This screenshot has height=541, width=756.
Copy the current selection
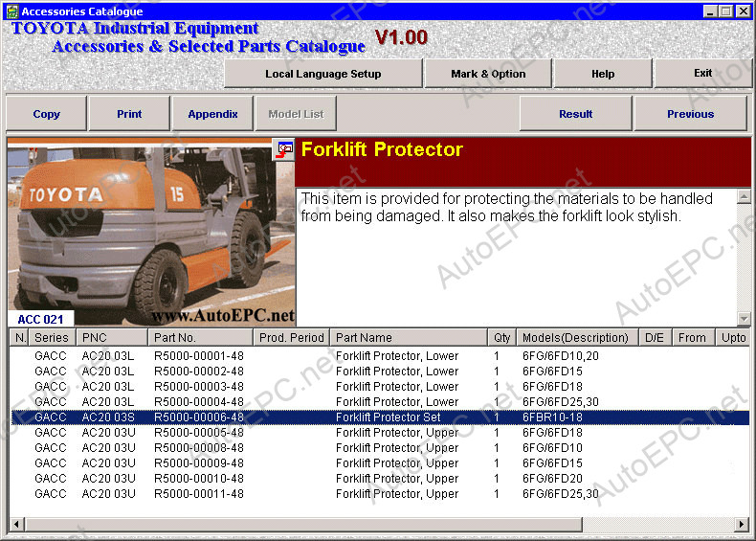(x=46, y=114)
